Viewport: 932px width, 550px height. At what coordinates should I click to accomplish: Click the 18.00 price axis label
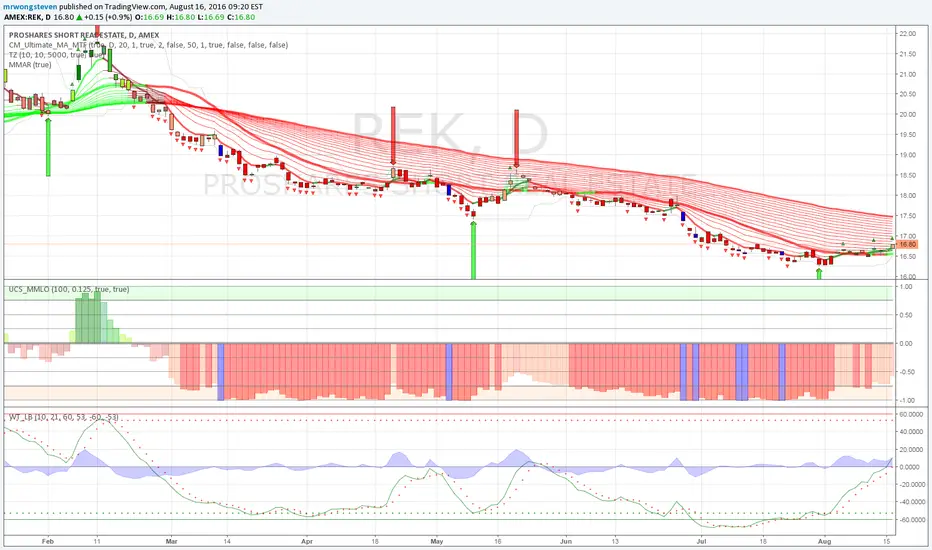click(908, 196)
